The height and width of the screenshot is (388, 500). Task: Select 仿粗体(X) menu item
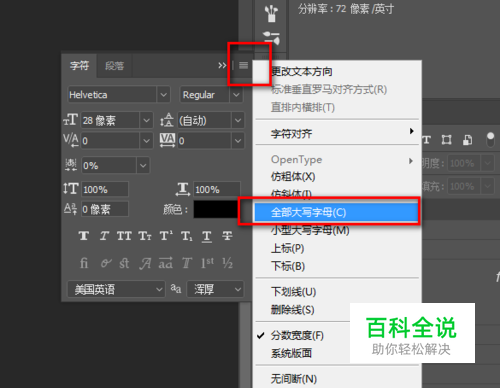coord(337,176)
